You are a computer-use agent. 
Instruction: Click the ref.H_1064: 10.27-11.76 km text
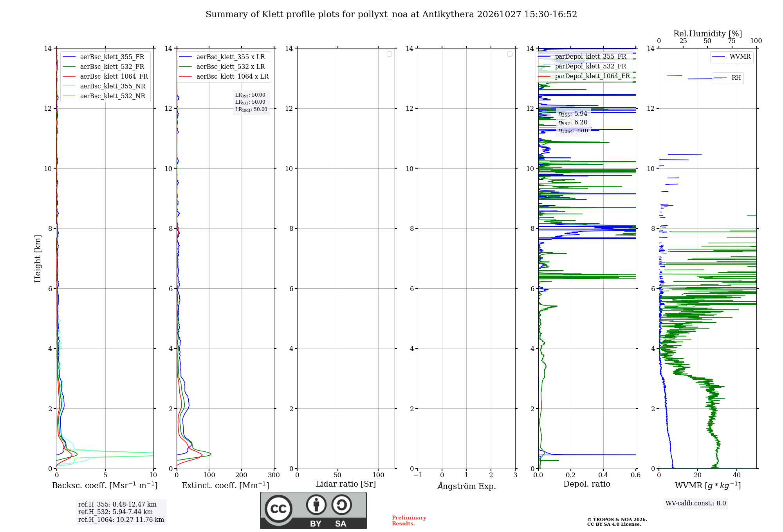pyautogui.click(x=121, y=520)
